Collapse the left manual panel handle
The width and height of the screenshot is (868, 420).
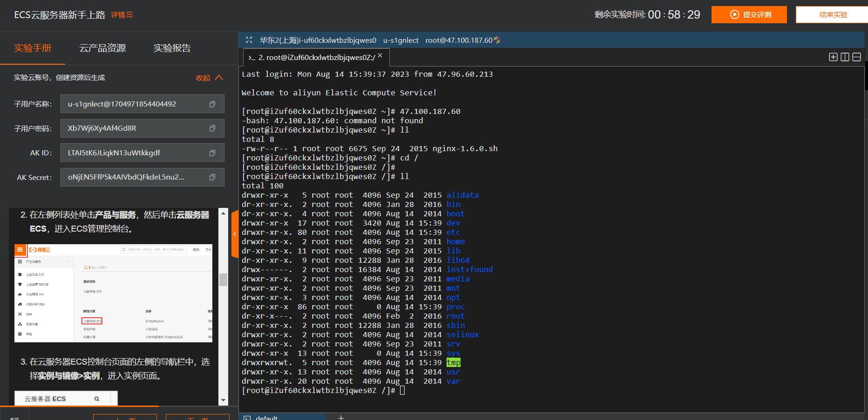235,234
